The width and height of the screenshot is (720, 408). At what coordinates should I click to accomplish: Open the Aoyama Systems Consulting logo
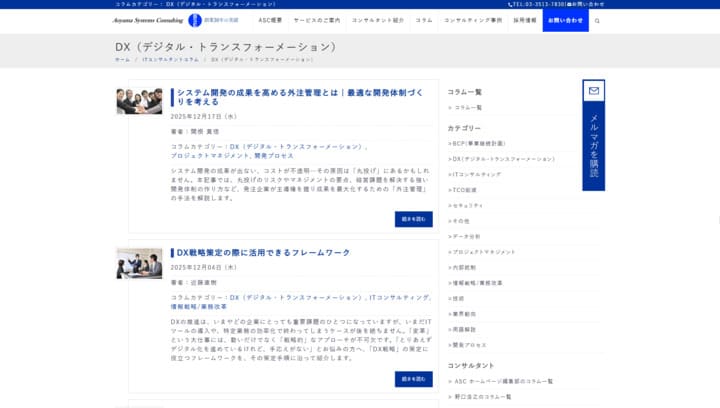(x=148, y=21)
